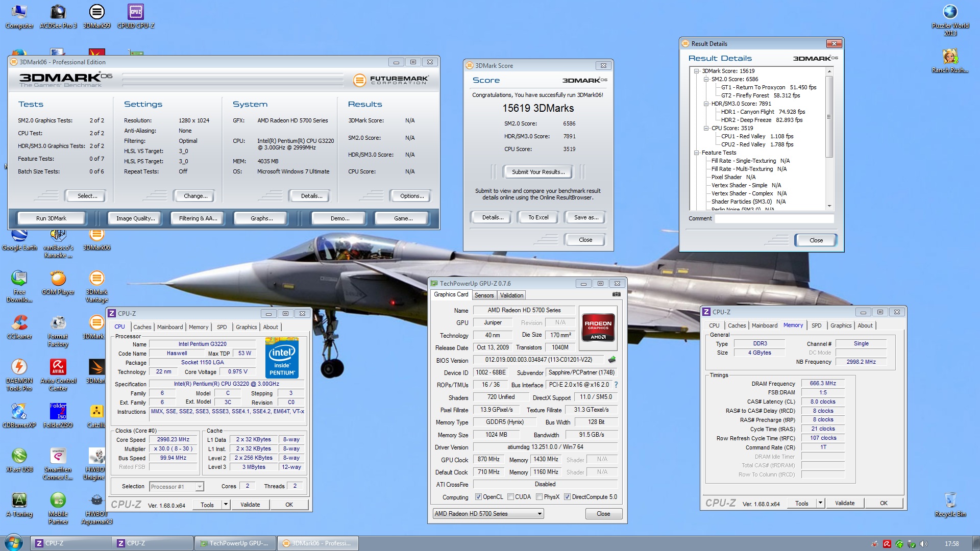Select the GOM Player desktop icon
The width and height of the screenshot is (980, 551).
[58, 283]
